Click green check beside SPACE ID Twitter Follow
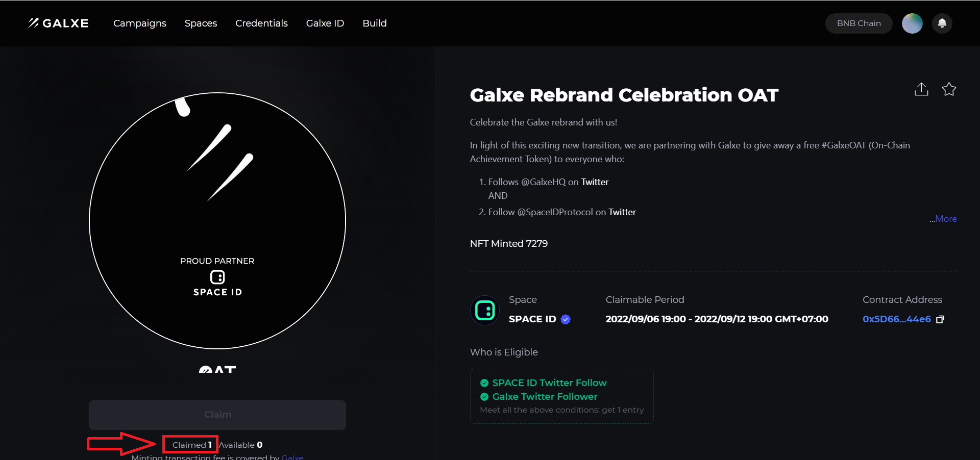Image resolution: width=980 pixels, height=460 pixels. tap(484, 383)
